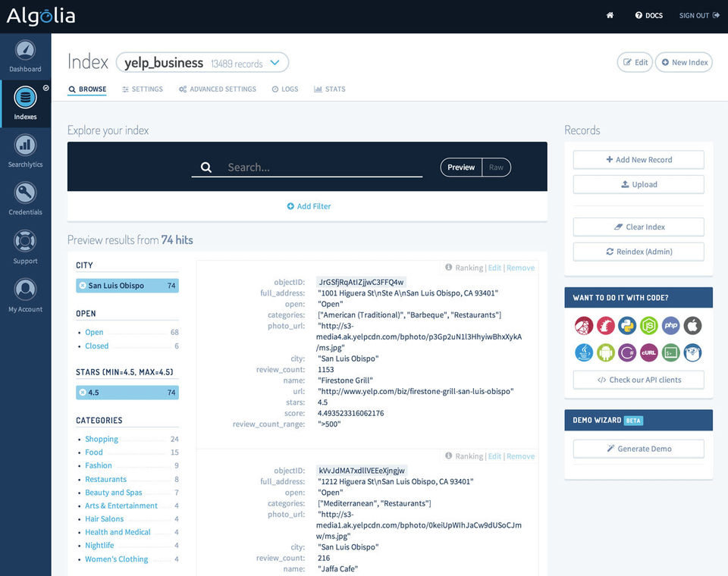Click Add New Record

point(639,160)
